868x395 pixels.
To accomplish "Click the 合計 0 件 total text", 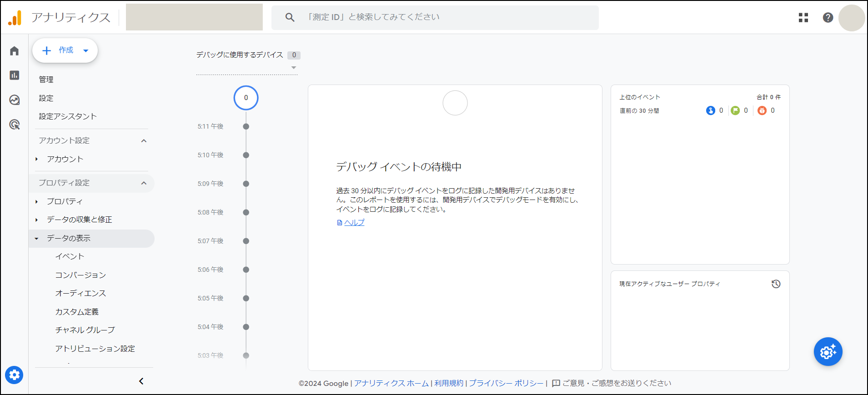I will [x=768, y=97].
